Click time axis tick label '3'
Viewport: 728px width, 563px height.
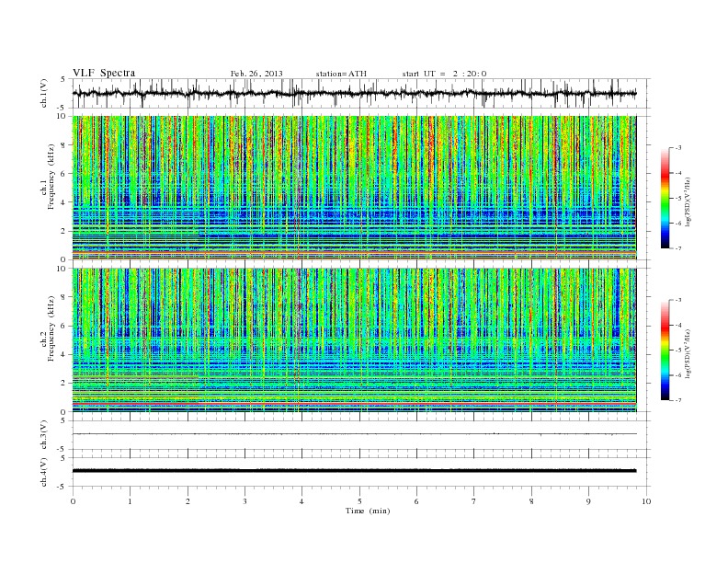point(245,501)
